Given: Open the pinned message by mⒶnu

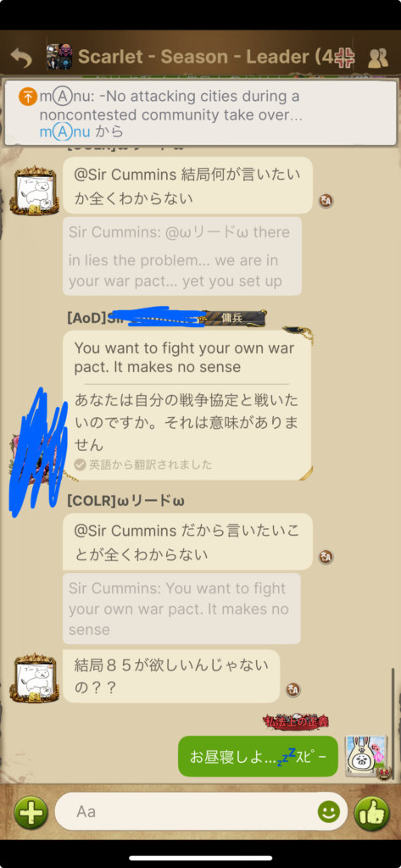Looking at the screenshot, I should 200,113.
